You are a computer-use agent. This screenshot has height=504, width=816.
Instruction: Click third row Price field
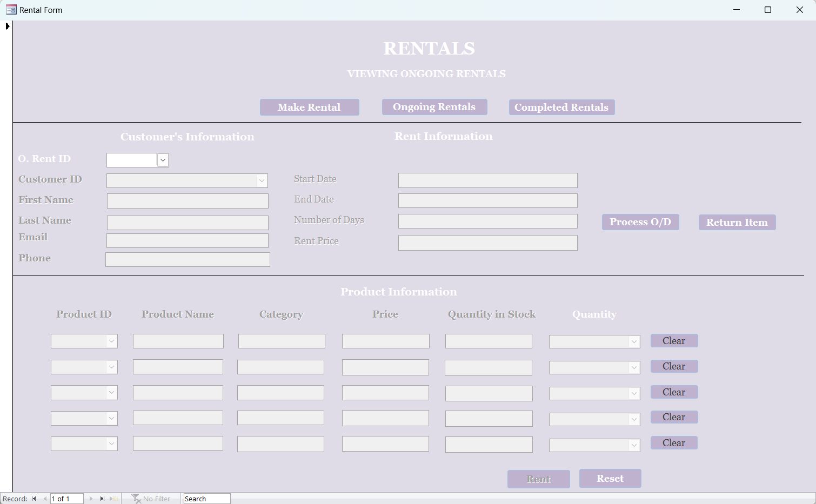point(385,393)
